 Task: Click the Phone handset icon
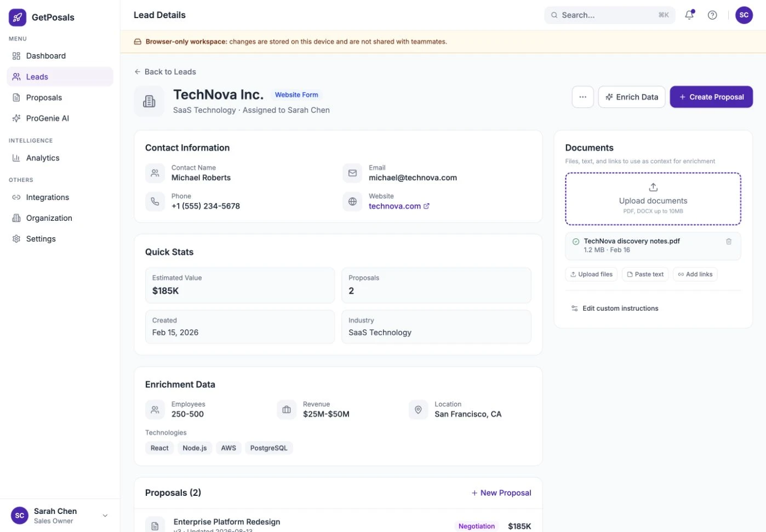click(x=155, y=202)
